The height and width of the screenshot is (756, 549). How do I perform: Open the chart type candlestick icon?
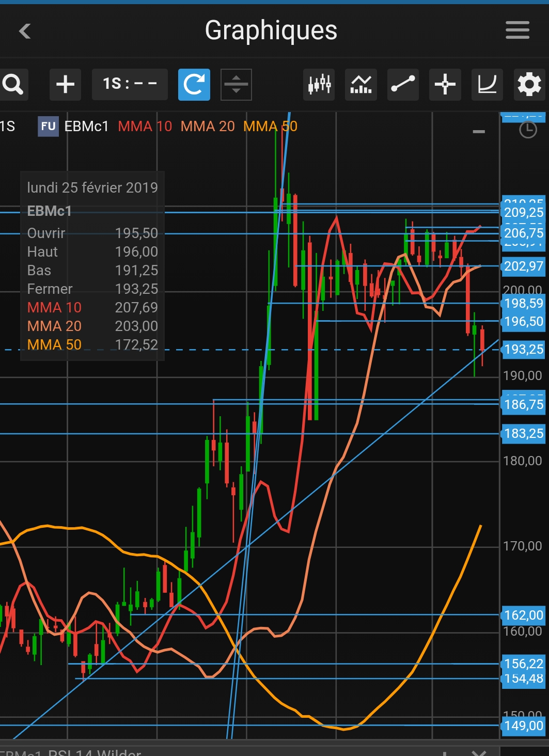coord(319,84)
